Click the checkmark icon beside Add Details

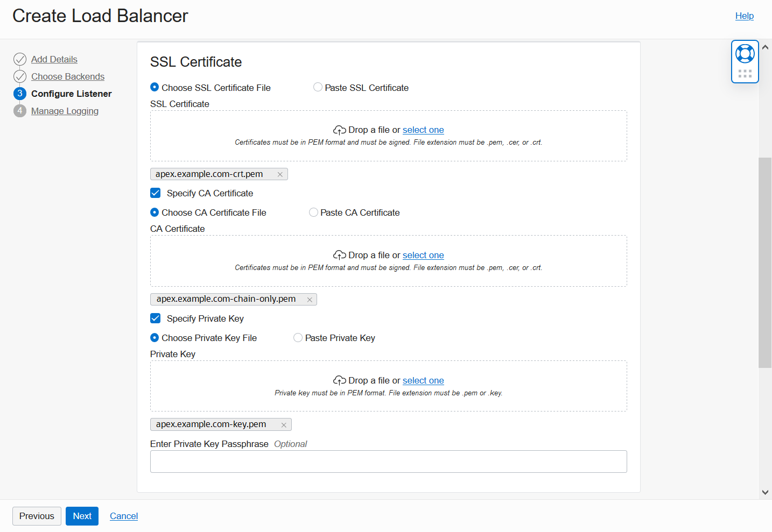[20, 59]
